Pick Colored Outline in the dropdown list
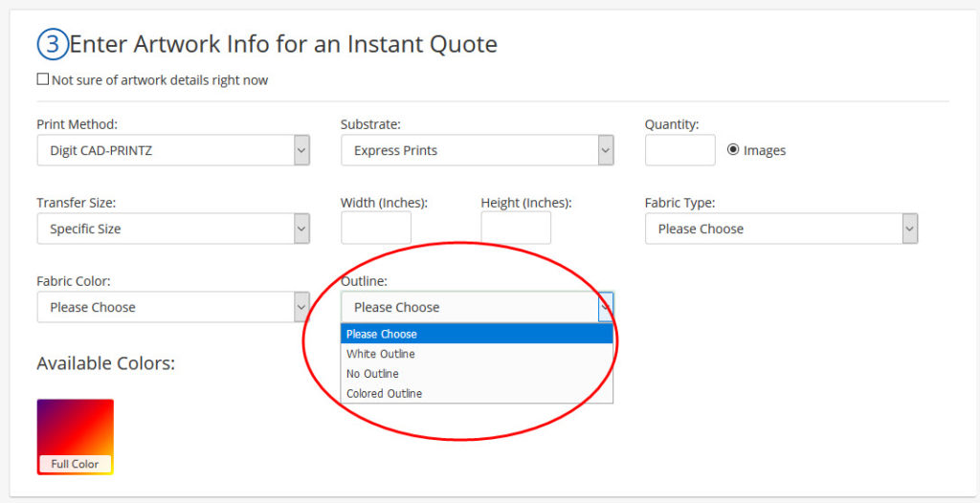 [384, 393]
